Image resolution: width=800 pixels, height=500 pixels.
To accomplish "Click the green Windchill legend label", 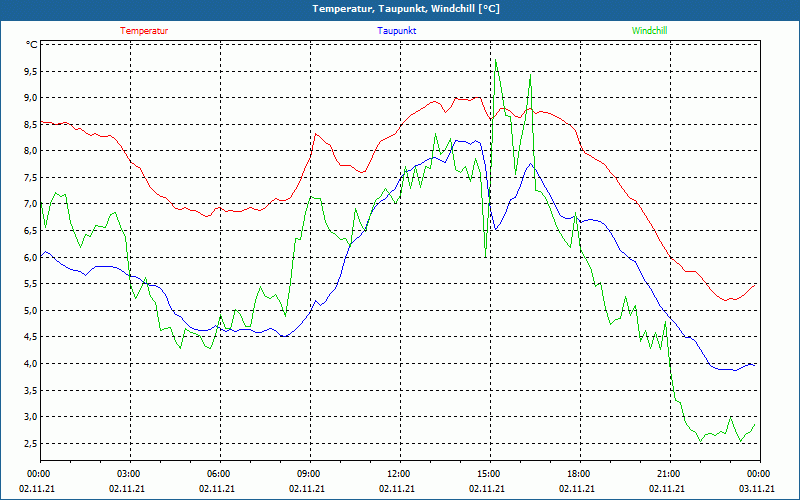I will [649, 31].
